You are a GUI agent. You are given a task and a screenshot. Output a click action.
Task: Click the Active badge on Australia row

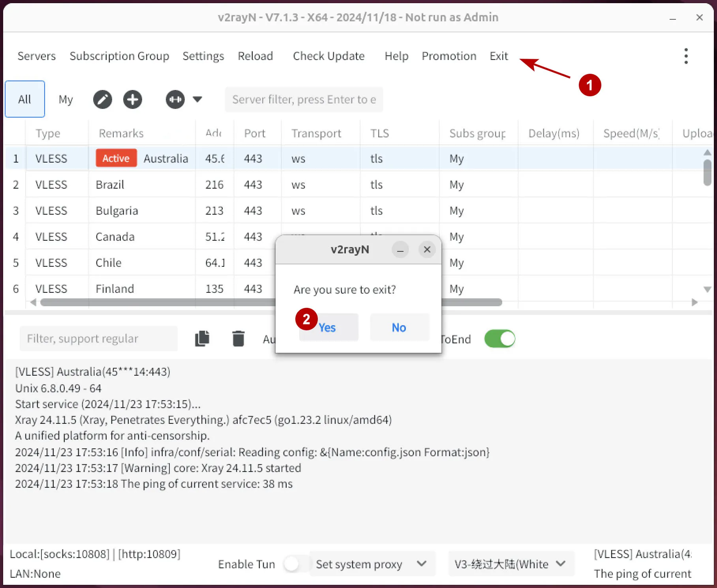tap(116, 158)
